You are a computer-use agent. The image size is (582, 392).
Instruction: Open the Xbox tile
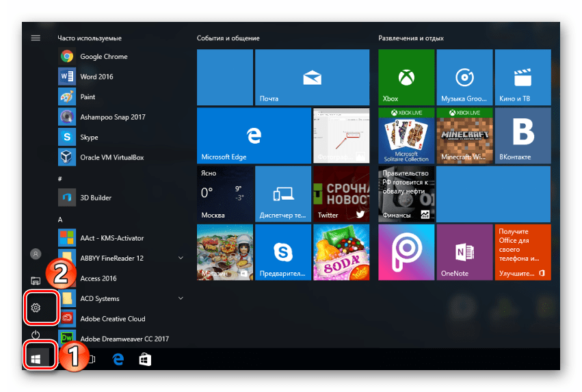[x=406, y=77]
